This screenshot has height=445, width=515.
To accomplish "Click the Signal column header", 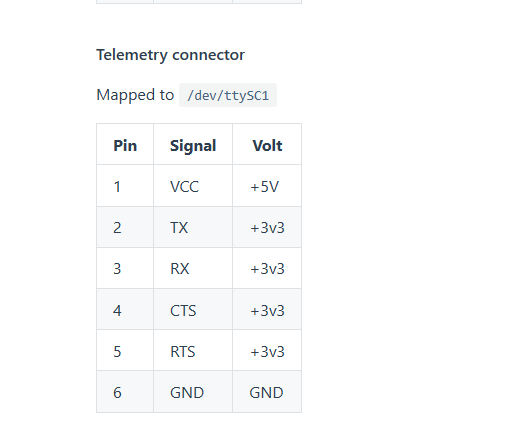I will coord(193,146).
